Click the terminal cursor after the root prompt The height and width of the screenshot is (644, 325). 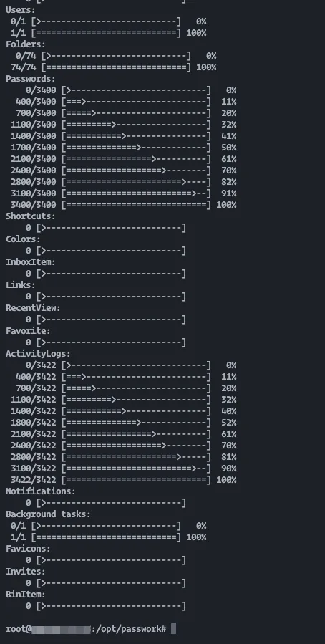click(x=173, y=628)
